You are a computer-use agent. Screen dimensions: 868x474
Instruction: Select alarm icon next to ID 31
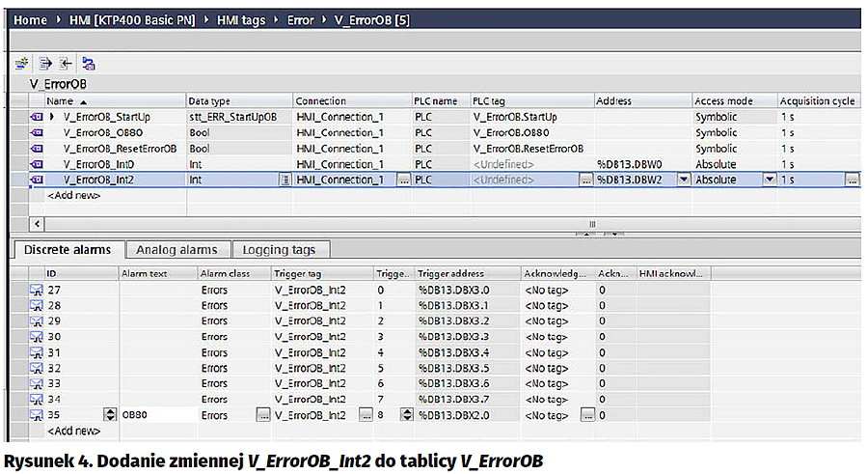tap(37, 352)
